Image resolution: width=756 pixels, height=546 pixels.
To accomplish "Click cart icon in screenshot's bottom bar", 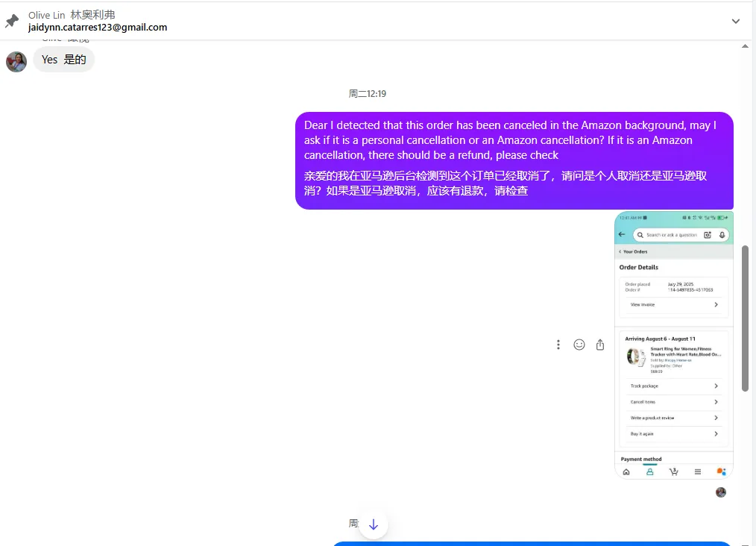I will [x=673, y=471].
